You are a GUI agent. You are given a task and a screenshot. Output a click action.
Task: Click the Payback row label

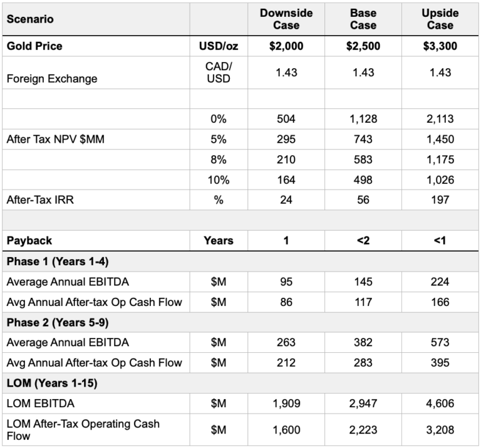pyautogui.click(x=29, y=240)
